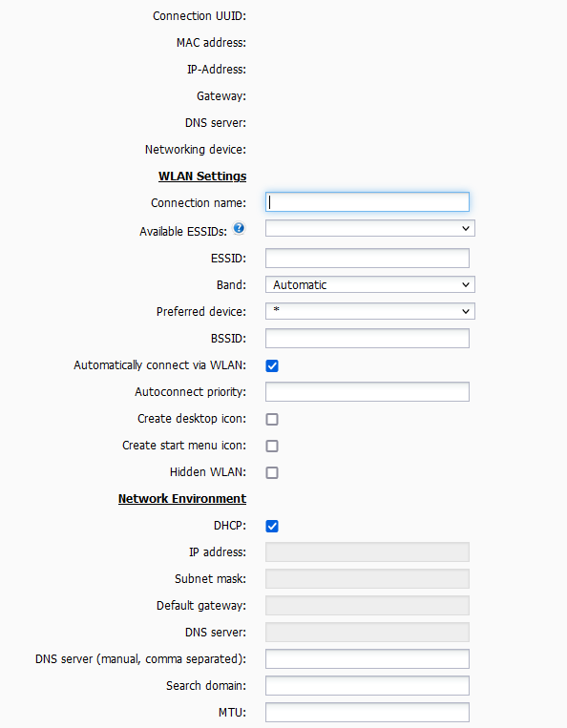Disable the DHCP checkbox

tap(272, 526)
